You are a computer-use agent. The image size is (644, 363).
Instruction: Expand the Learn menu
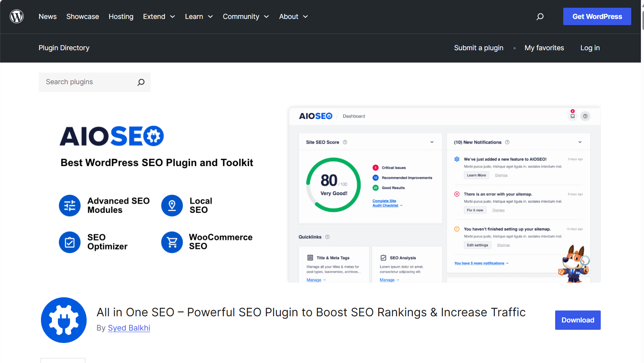(199, 17)
